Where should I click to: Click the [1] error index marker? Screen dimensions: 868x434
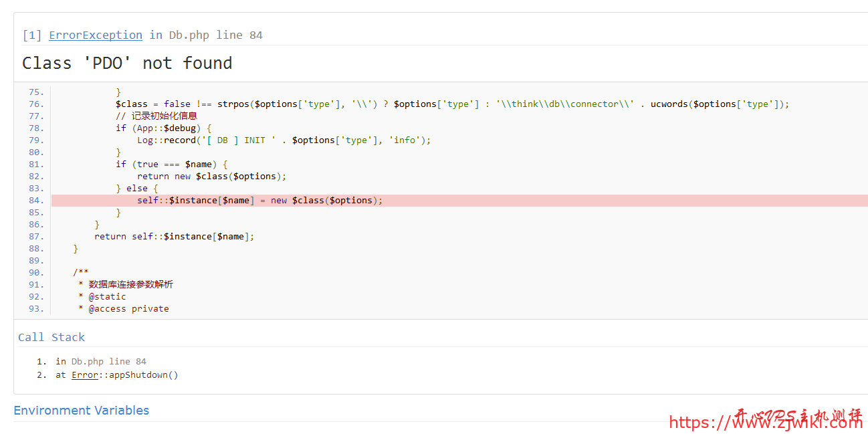(x=32, y=35)
